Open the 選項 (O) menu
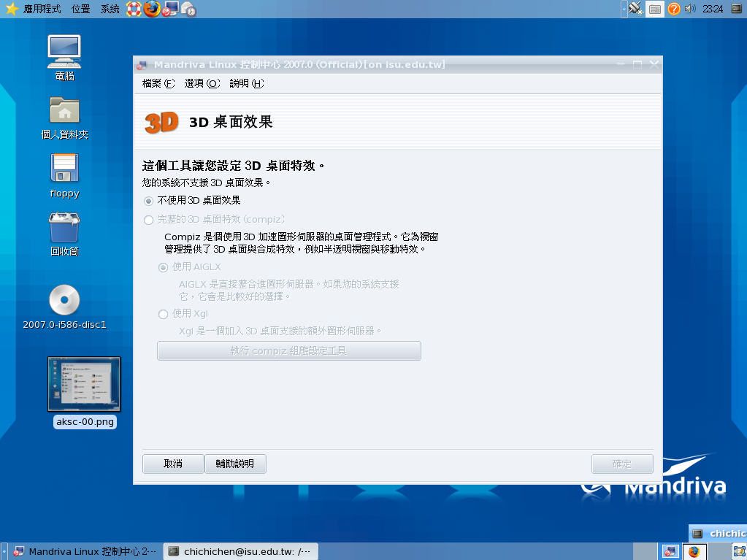The image size is (747, 560). pyautogui.click(x=202, y=84)
